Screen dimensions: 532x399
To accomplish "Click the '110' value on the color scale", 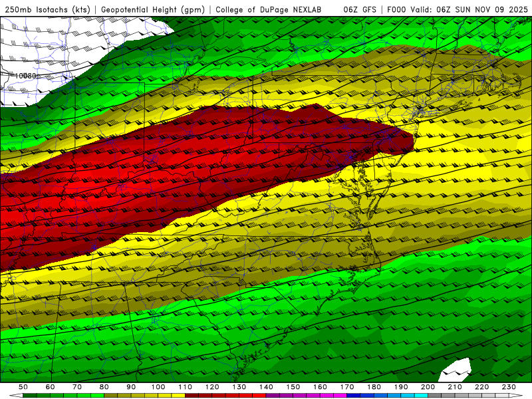I will [186, 387].
